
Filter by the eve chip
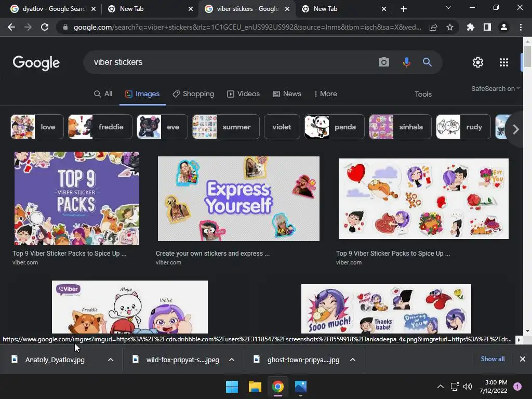(162, 127)
